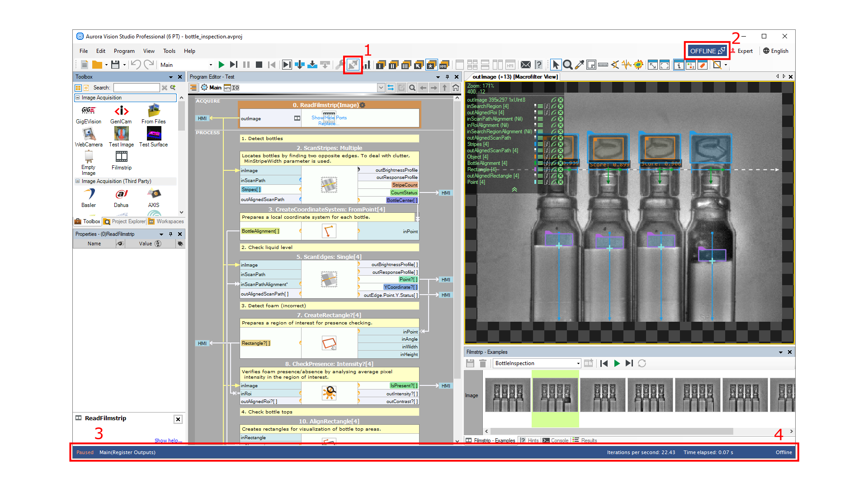This screenshot has width=868, height=488.
Task: Open the Program menu
Action: click(x=124, y=51)
